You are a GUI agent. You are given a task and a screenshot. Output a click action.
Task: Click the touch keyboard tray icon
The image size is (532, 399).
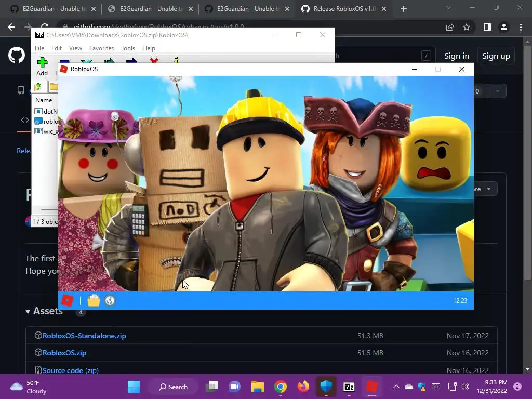(436, 387)
